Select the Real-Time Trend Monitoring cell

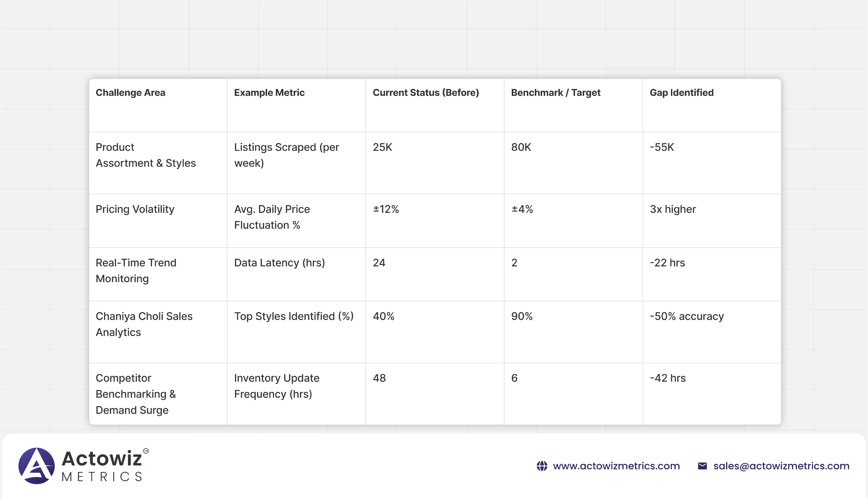pyautogui.click(x=136, y=270)
